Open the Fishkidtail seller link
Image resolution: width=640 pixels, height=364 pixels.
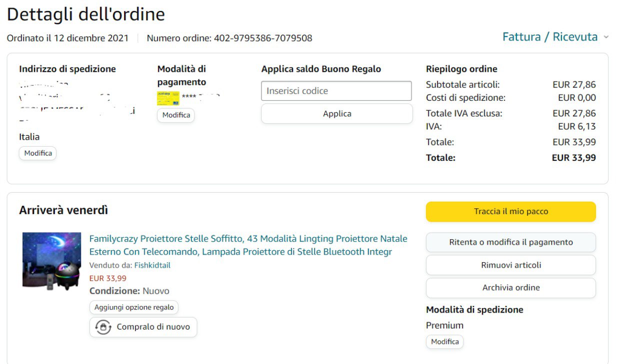point(152,266)
